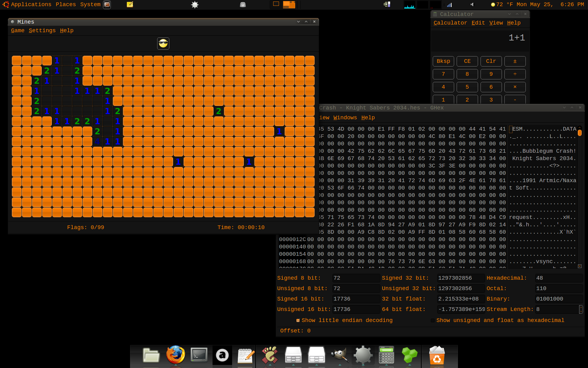
Task: Click 'Flags: 0/99' in Mines status bar
Action: tap(86, 228)
